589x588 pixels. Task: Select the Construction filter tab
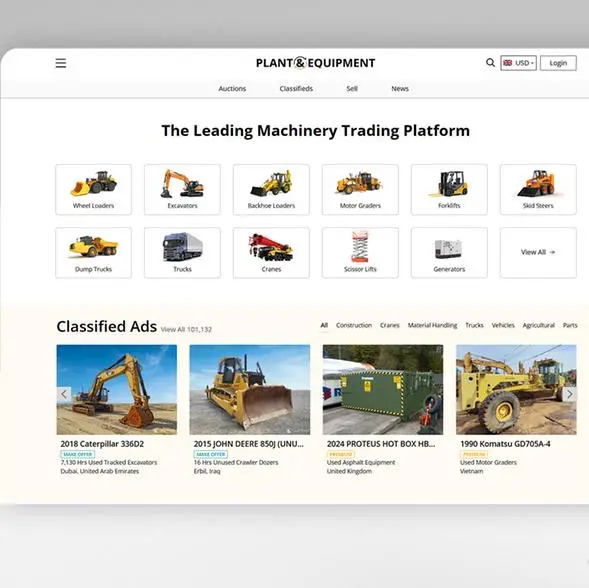[x=354, y=325]
